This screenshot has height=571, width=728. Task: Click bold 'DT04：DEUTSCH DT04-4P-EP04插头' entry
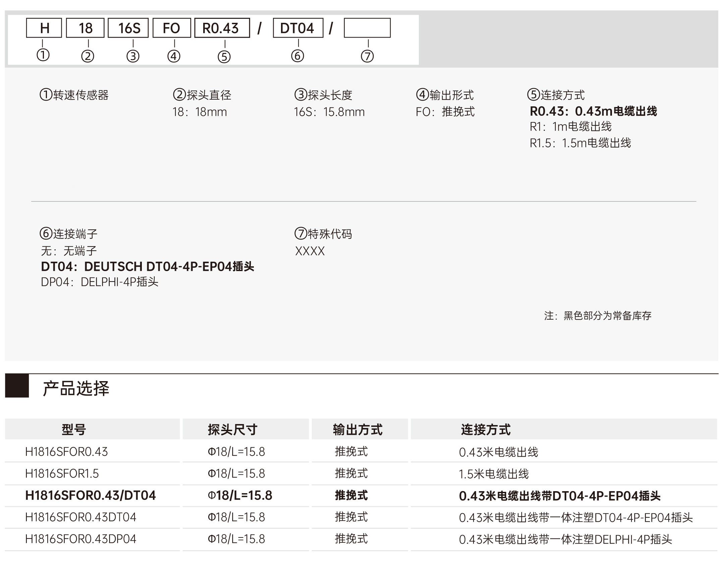pyautogui.click(x=148, y=267)
